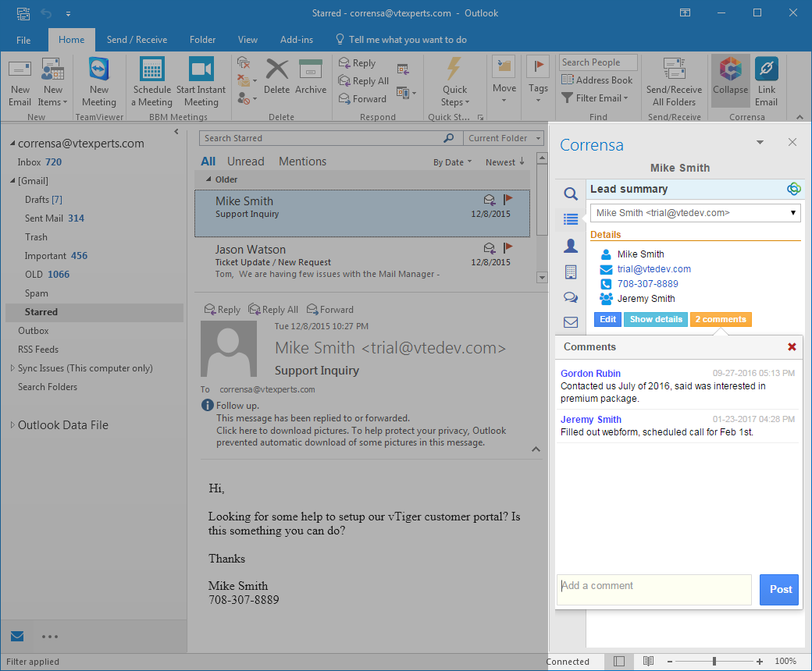Click the zoom in plus button
The height and width of the screenshot is (671, 812).
point(759,661)
